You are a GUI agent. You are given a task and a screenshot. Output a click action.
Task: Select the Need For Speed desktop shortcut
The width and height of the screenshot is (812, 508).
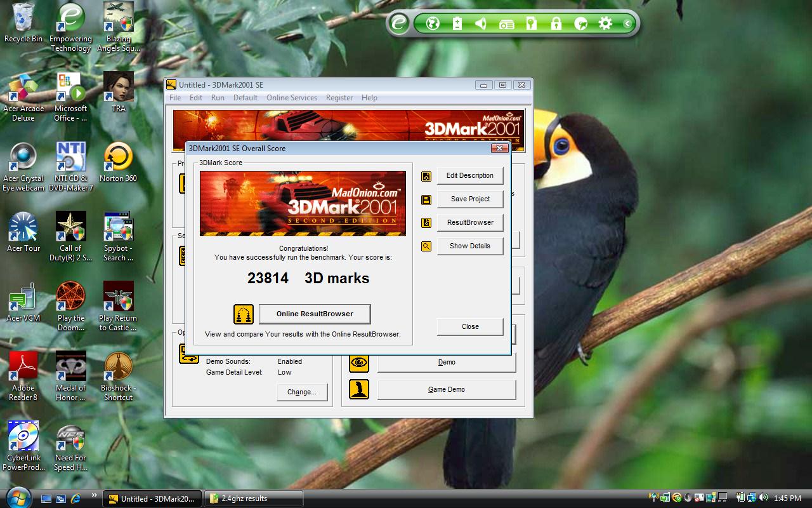[x=70, y=446]
